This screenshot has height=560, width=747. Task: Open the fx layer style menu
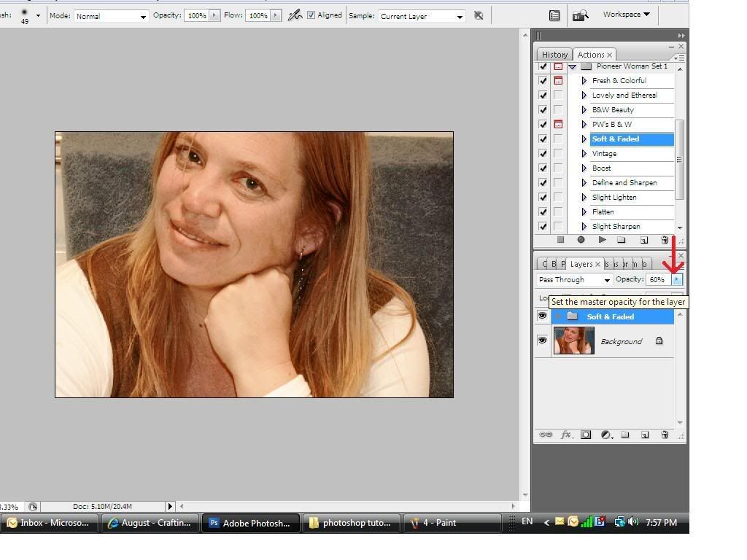(x=565, y=435)
